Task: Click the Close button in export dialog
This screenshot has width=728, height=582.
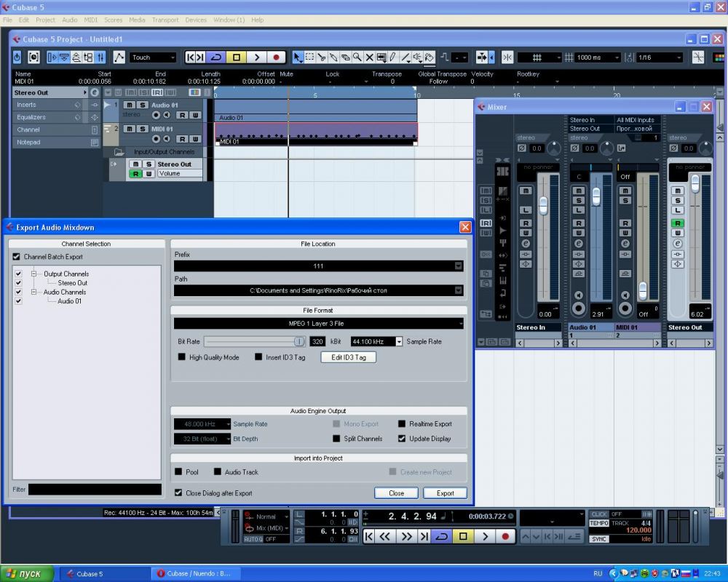Action: click(x=396, y=493)
